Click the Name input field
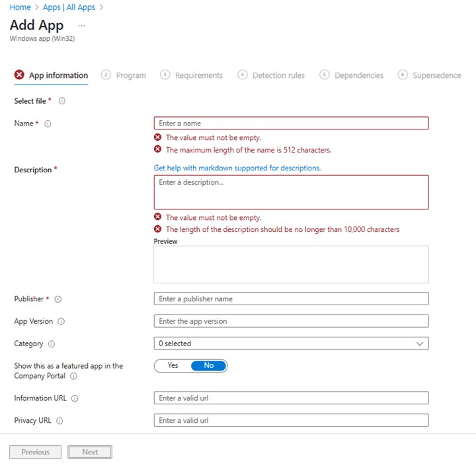476x467 pixels. tap(291, 123)
